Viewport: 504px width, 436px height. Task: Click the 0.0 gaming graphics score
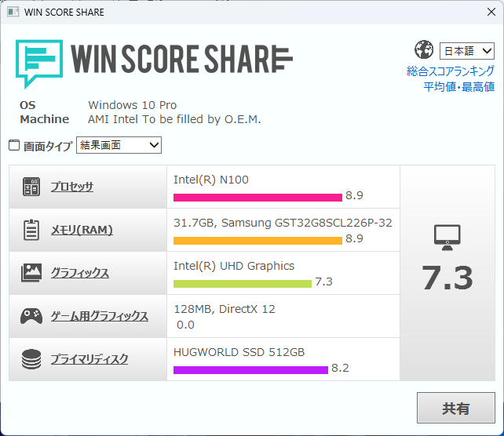tap(185, 325)
